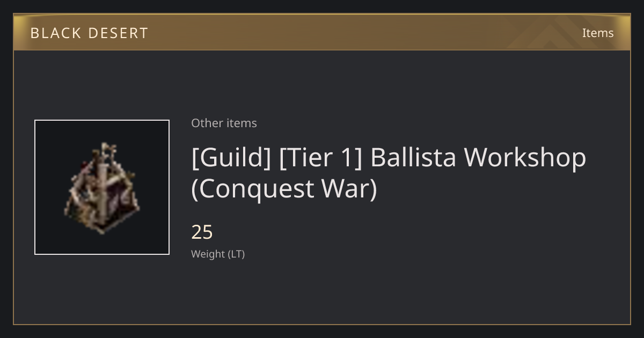Image resolution: width=644 pixels, height=338 pixels.
Task: Open the Items section link
Action: click(x=598, y=33)
